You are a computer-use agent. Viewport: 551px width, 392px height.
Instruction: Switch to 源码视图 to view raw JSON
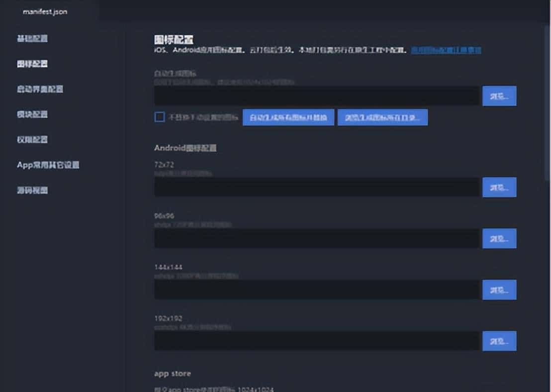pyautogui.click(x=32, y=190)
